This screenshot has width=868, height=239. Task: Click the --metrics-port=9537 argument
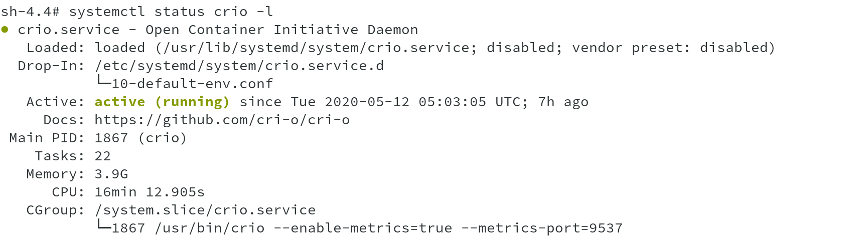tap(541, 228)
